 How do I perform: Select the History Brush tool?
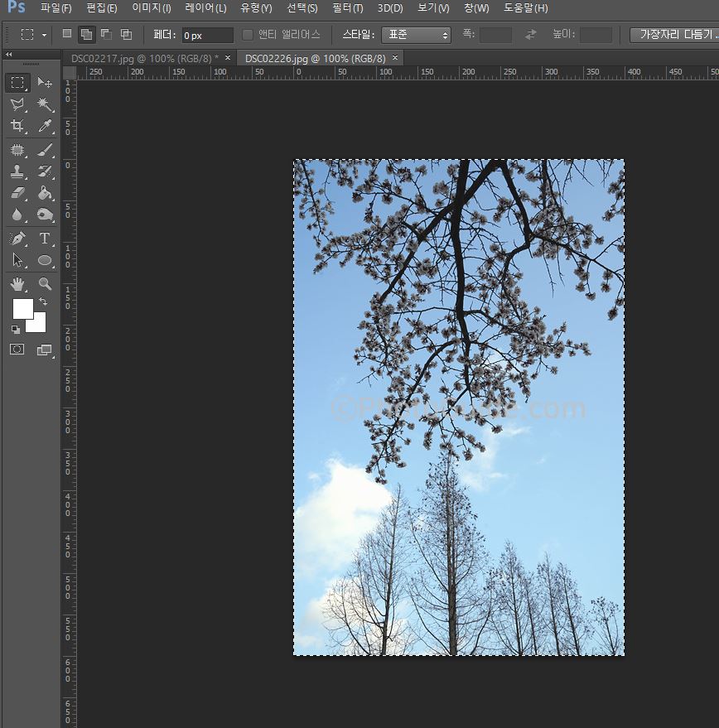pos(45,171)
